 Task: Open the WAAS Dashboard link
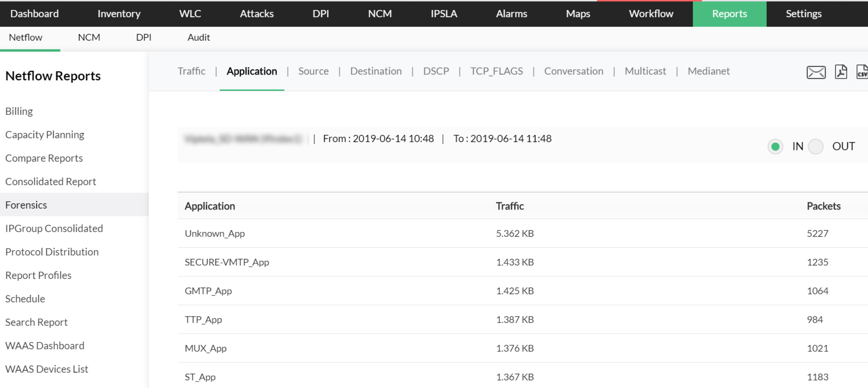[45, 345]
